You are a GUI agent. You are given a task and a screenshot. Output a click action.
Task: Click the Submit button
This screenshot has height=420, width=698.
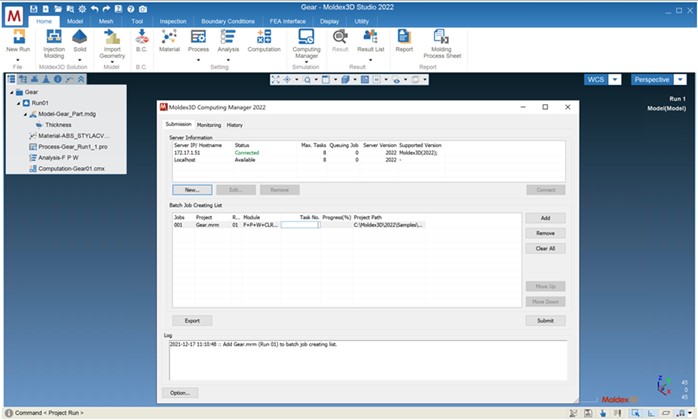point(545,321)
